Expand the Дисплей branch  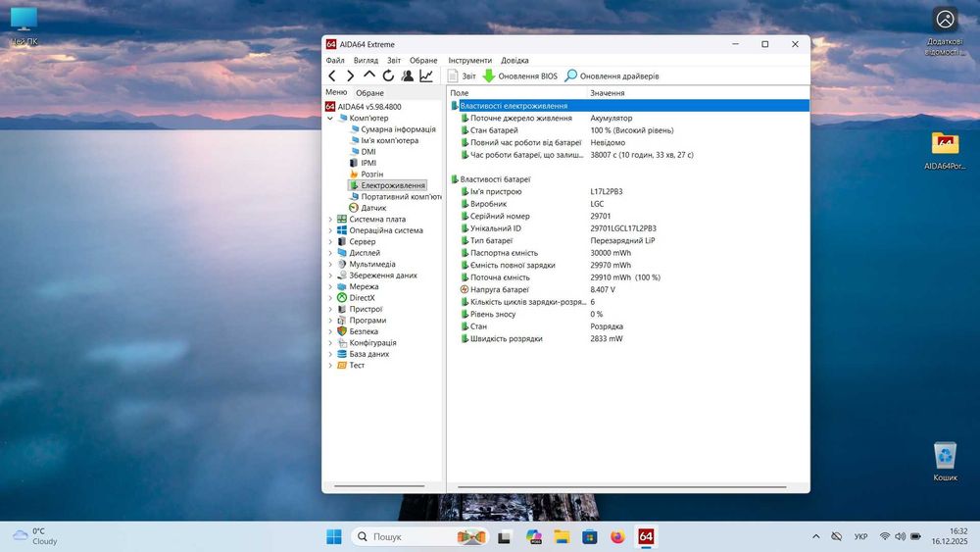pos(330,253)
